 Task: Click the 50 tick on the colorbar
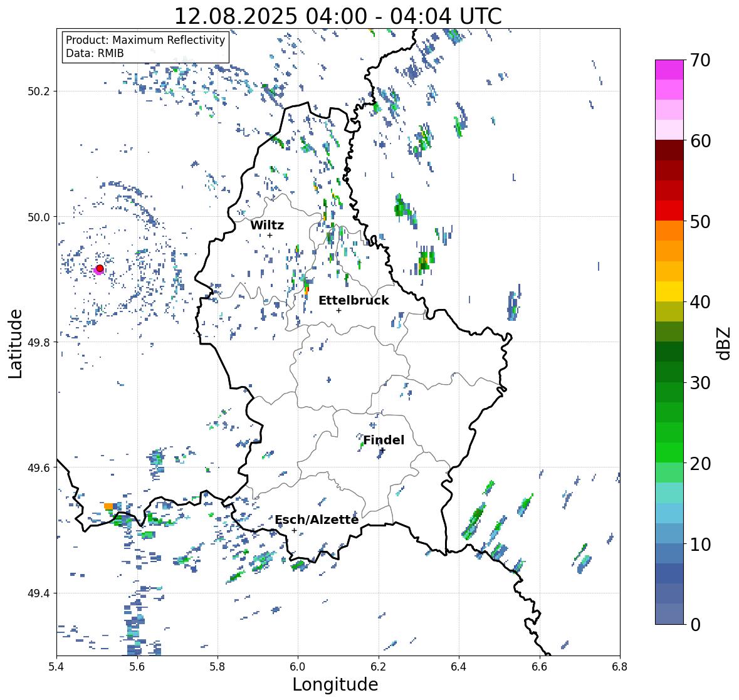coord(700,221)
